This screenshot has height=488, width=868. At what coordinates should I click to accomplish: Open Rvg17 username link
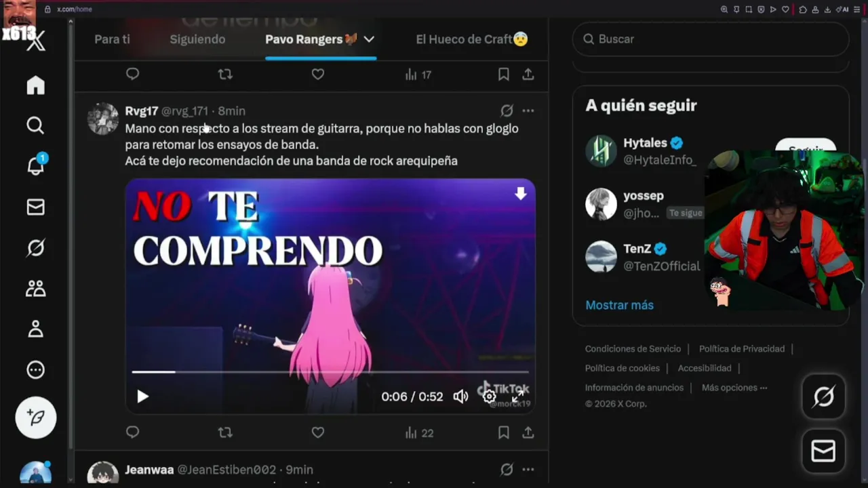pos(142,111)
